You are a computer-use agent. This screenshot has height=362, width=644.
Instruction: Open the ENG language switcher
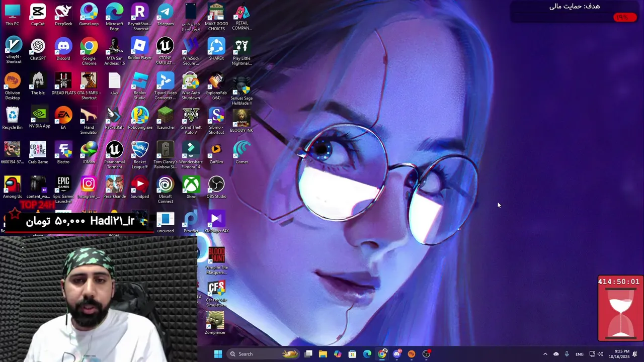point(580,354)
